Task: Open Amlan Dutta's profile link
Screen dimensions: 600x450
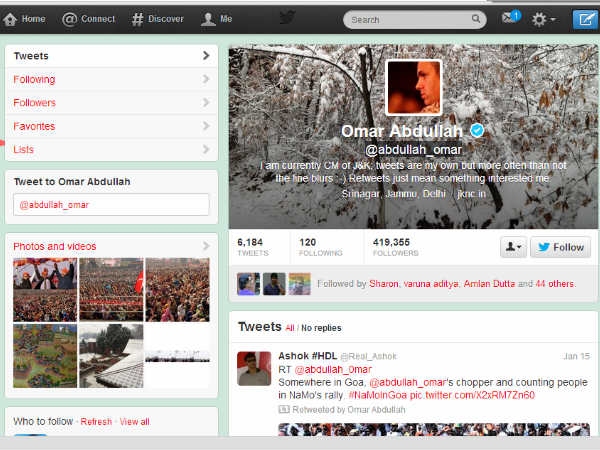Action: pyautogui.click(x=489, y=284)
